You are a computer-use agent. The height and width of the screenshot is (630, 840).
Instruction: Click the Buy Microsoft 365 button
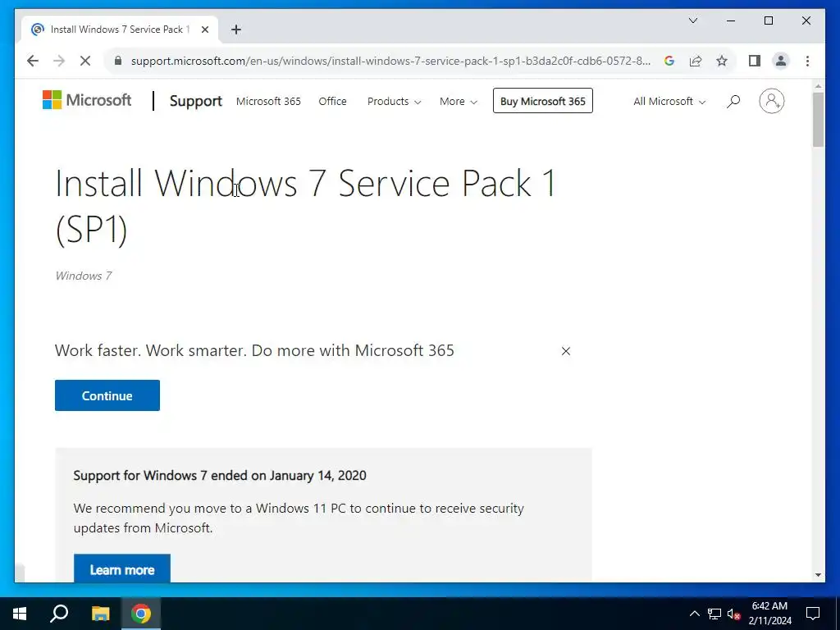[x=543, y=101]
